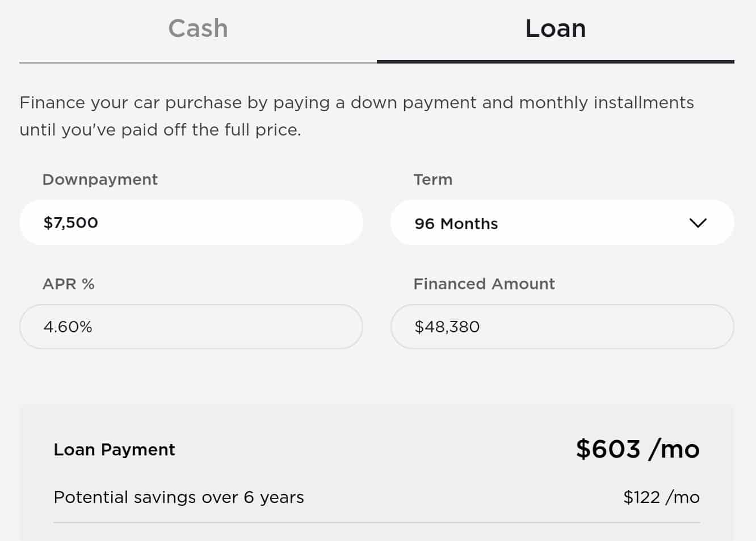Image resolution: width=756 pixels, height=541 pixels.
Task: Click the $122 /mo savings value
Action: click(661, 497)
